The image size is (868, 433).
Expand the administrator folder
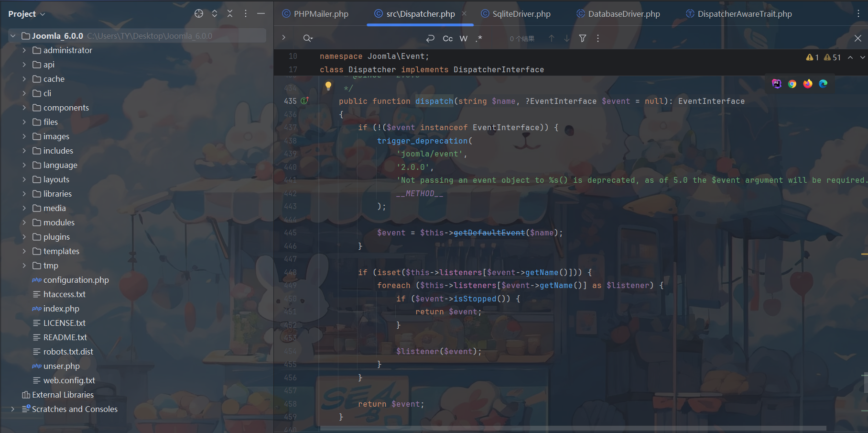pos(24,50)
